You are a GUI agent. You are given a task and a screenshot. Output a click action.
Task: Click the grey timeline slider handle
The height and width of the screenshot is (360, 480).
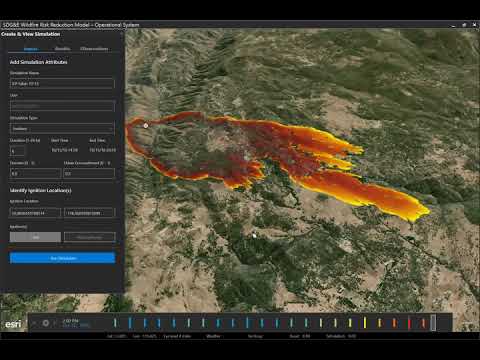(433, 322)
